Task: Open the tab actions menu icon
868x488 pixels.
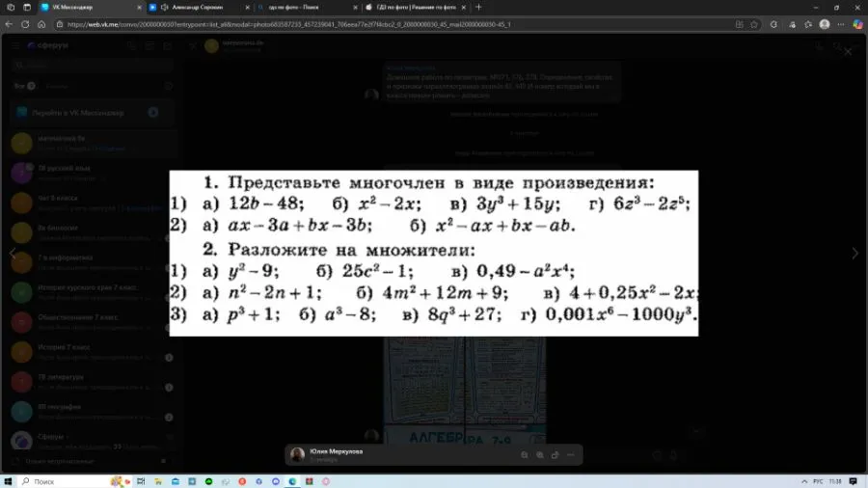Action: [x=27, y=7]
